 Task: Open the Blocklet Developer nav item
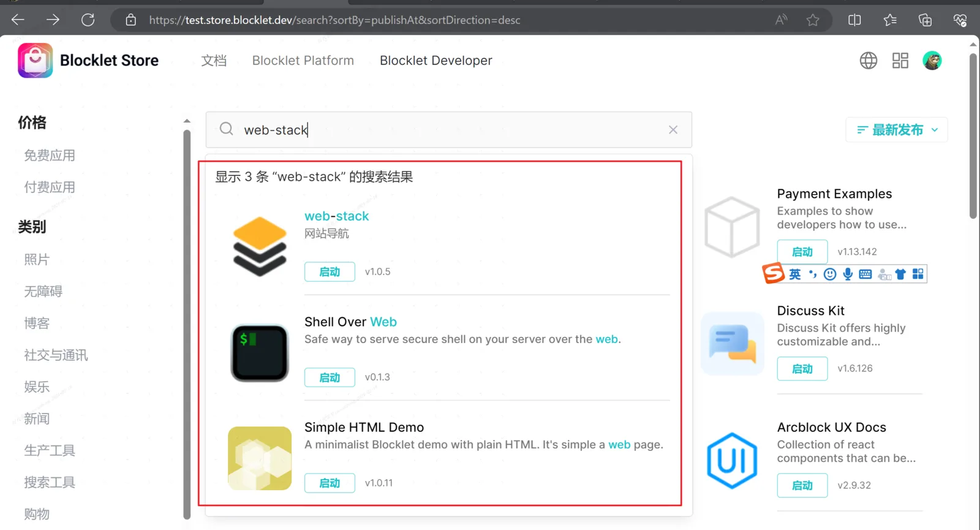coord(436,61)
